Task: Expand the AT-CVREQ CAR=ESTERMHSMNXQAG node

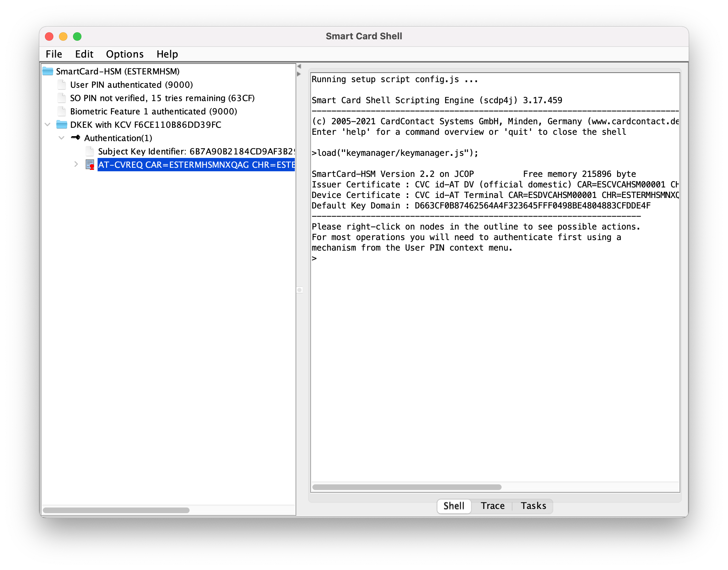Action: [x=76, y=164]
